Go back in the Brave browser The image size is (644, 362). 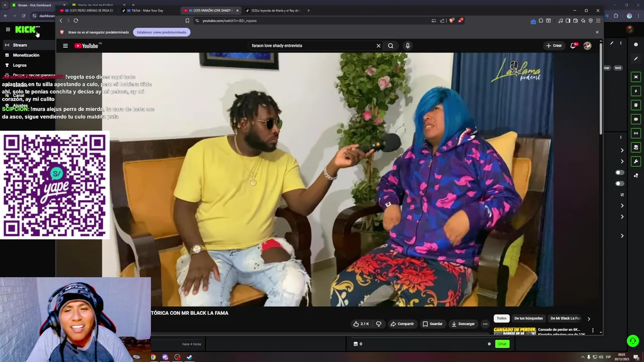pos(61,21)
